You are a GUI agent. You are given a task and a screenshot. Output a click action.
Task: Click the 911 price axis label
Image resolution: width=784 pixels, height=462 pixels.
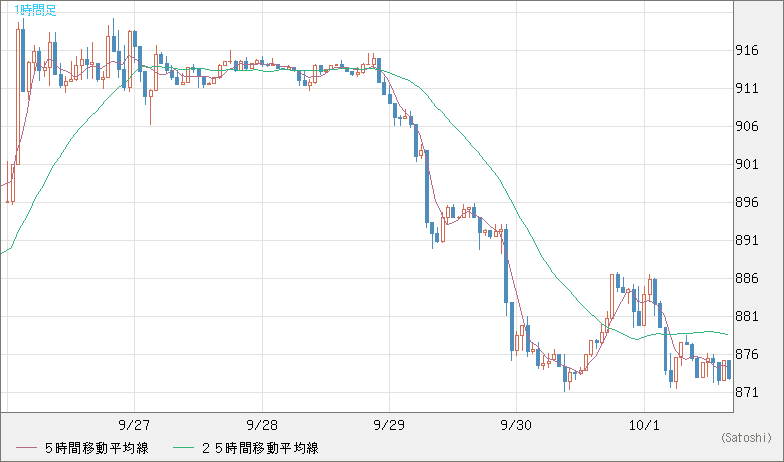point(745,88)
